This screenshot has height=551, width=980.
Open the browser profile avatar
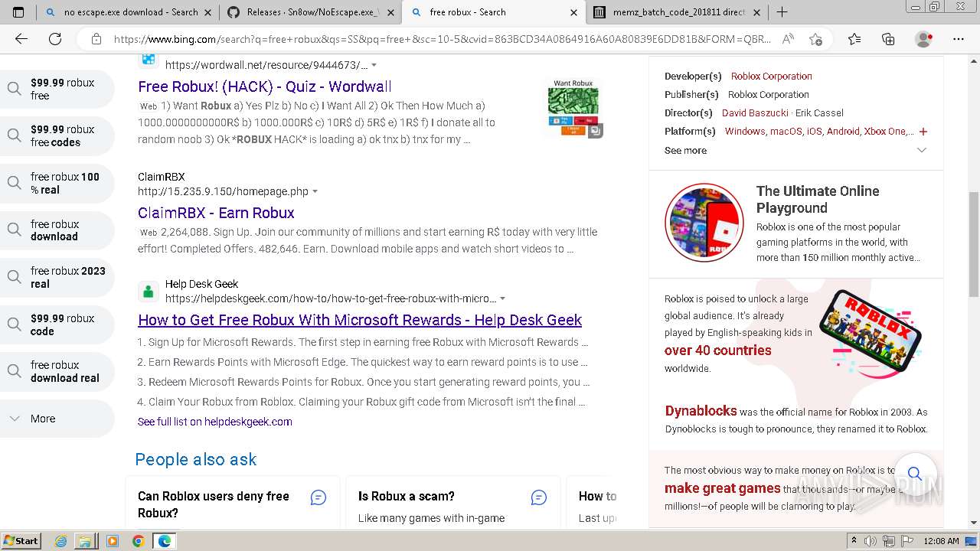(x=924, y=39)
